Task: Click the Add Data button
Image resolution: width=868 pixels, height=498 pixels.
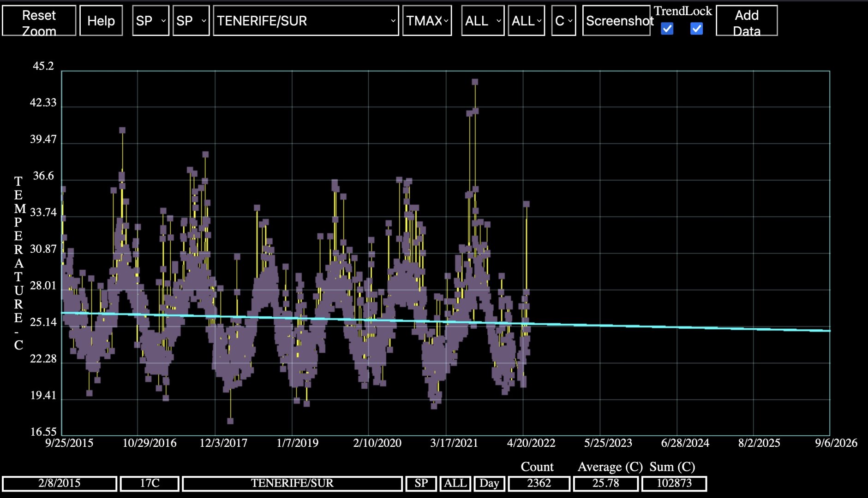Action: point(746,21)
